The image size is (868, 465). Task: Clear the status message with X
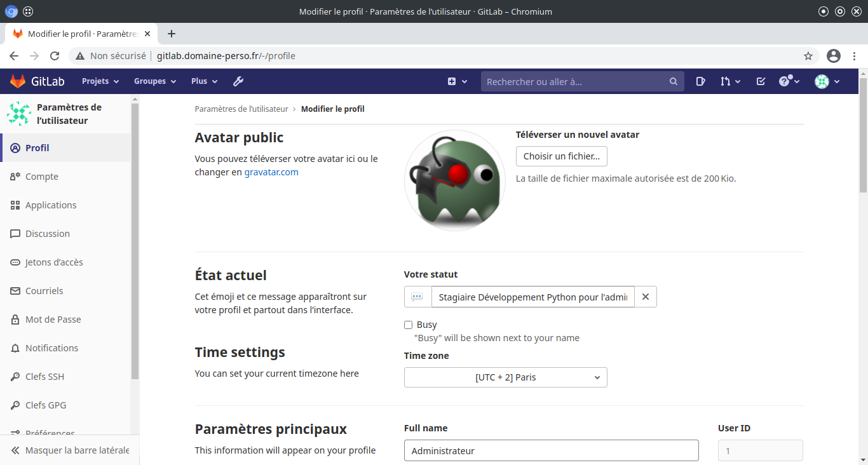coord(646,297)
